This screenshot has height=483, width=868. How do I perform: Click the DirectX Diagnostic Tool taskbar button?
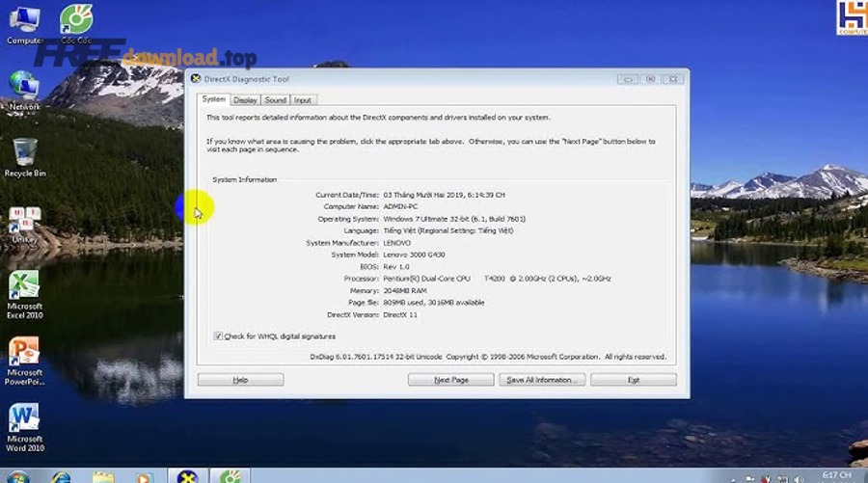[188, 476]
